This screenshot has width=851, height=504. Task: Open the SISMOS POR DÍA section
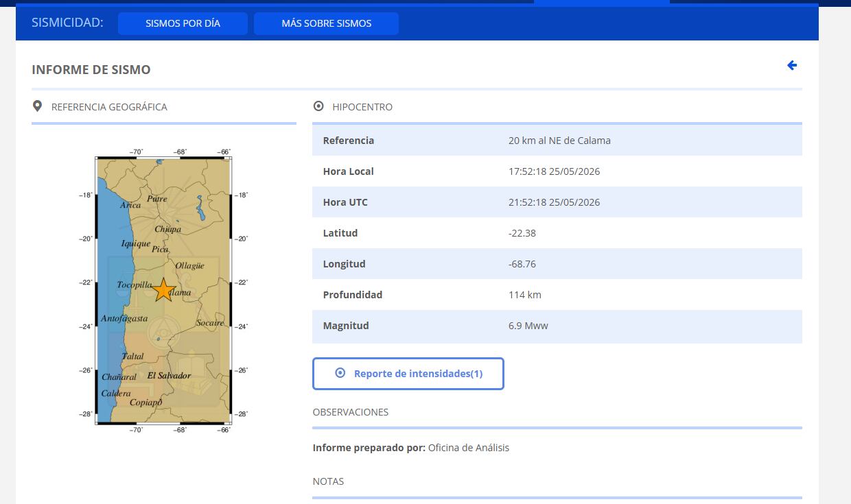coord(183,23)
